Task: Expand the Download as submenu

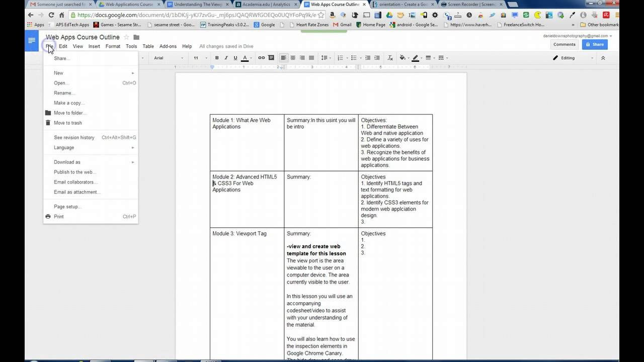Action: (x=91, y=162)
